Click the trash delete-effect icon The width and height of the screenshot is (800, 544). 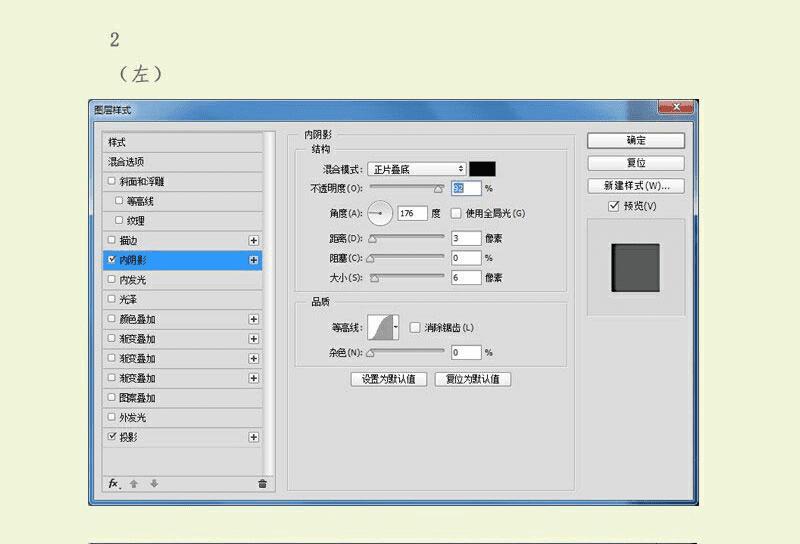tap(262, 484)
